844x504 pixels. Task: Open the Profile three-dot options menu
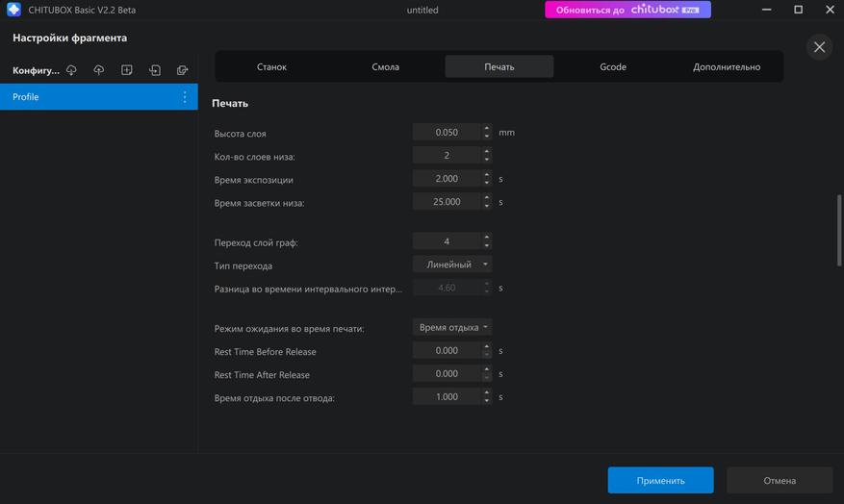click(185, 97)
